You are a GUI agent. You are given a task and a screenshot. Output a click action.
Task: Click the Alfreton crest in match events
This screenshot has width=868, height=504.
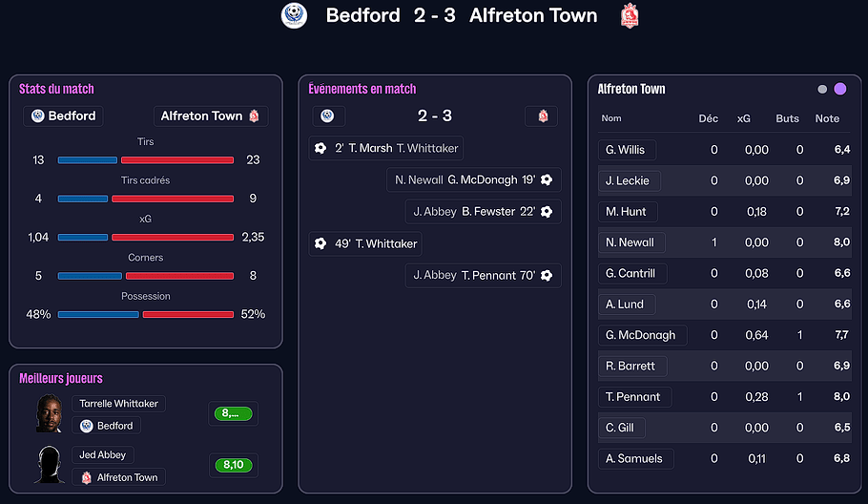coord(543,115)
